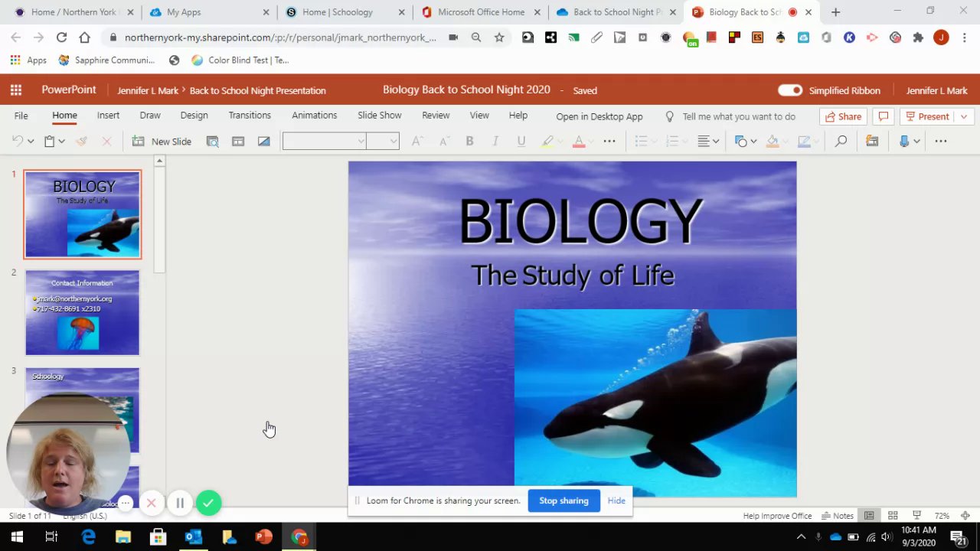Click the Hide link in sharing bar
This screenshot has width=980, height=551.
pyautogui.click(x=616, y=500)
